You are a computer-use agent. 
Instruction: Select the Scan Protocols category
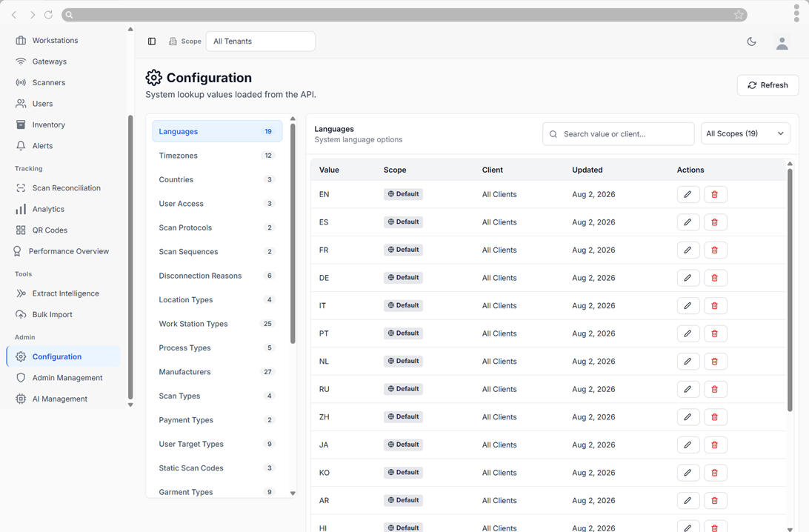coord(217,227)
